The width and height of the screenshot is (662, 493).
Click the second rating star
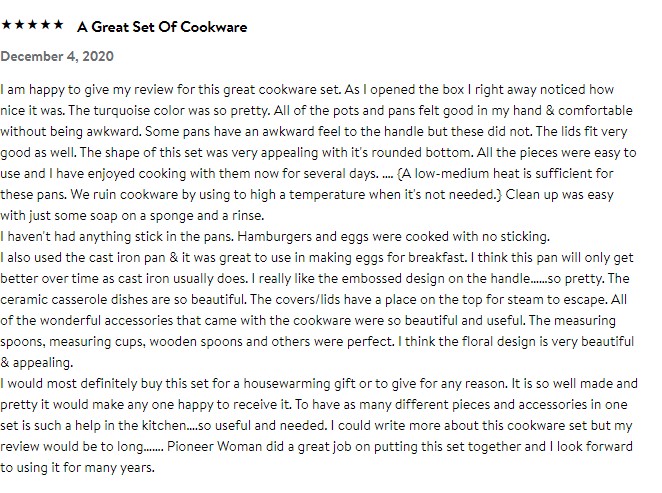[20, 23]
